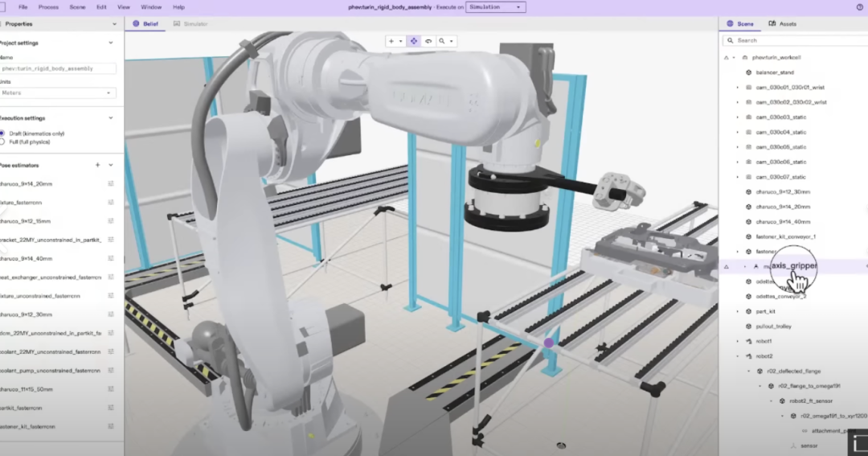This screenshot has height=456, width=868.
Task: Switch to the Assets tab
Action: [x=782, y=24]
